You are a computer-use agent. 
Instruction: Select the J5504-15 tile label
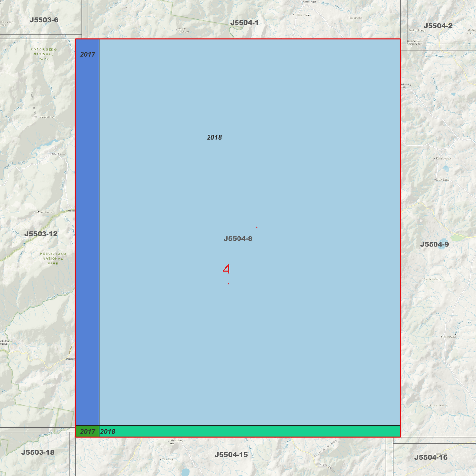(x=231, y=455)
